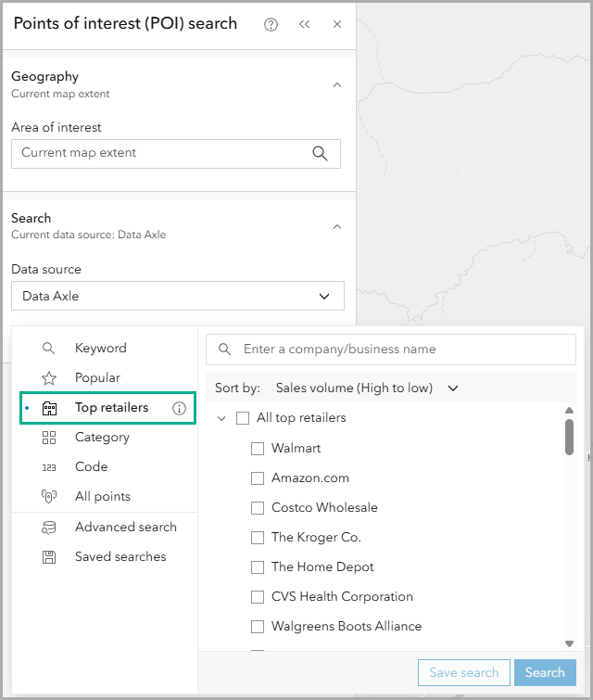593x700 pixels.
Task: Open the help question mark icon
Action: tap(271, 24)
